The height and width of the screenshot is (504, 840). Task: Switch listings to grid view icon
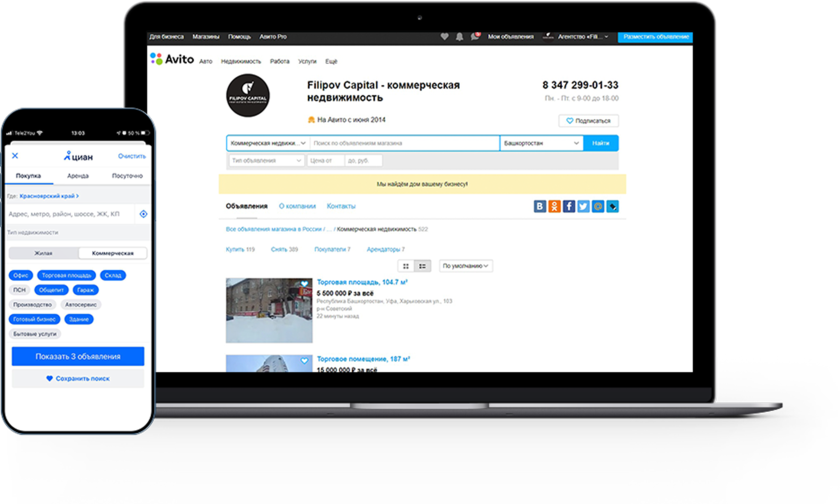point(406,266)
